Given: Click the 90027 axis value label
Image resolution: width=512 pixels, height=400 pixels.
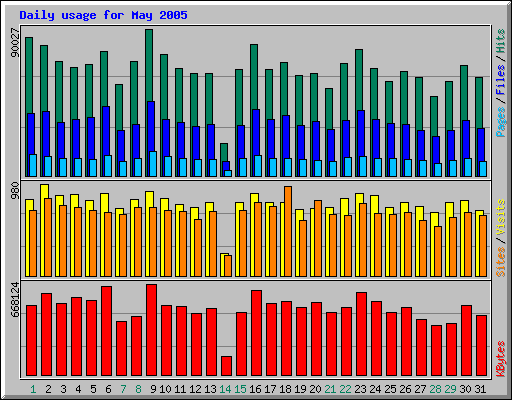Looking at the screenshot, I should coord(15,42).
